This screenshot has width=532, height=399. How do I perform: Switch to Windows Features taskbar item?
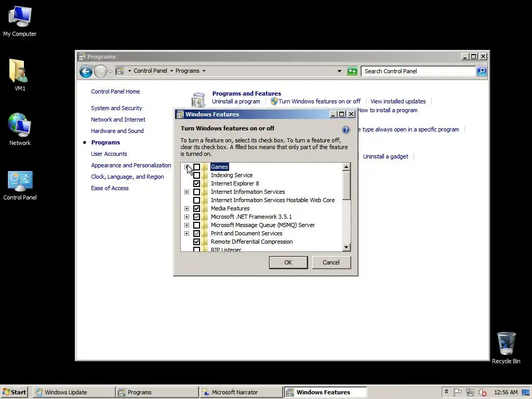[325, 392]
